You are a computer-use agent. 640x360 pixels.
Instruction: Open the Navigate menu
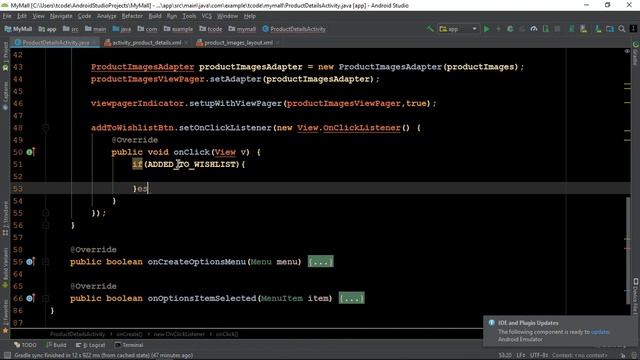[61, 16]
